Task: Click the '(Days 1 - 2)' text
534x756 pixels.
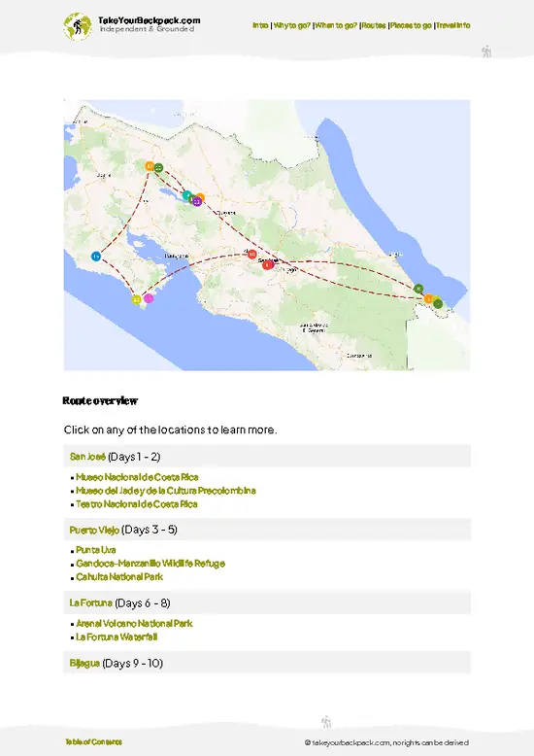Action: point(134,456)
